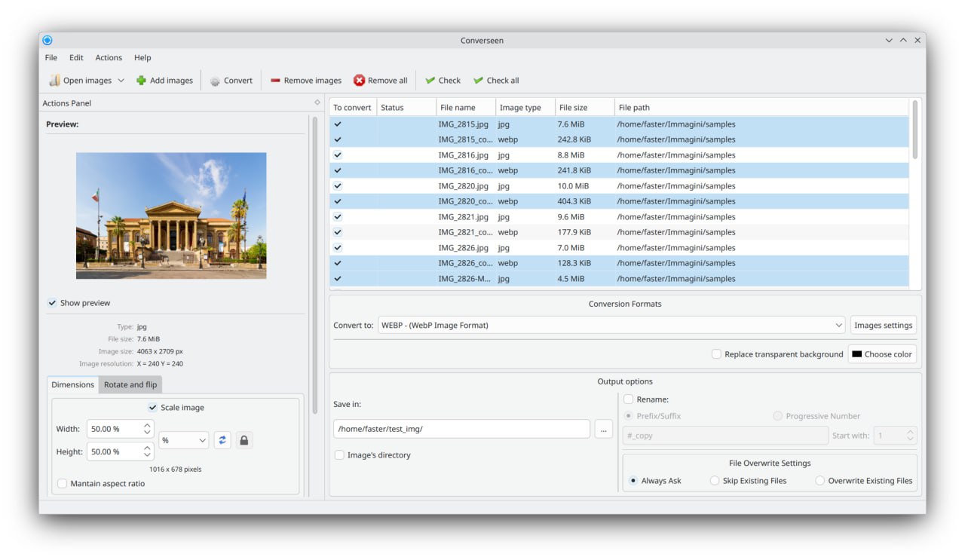Enable Replace transparent background checkbox
The height and width of the screenshot is (560, 965).
click(x=716, y=354)
